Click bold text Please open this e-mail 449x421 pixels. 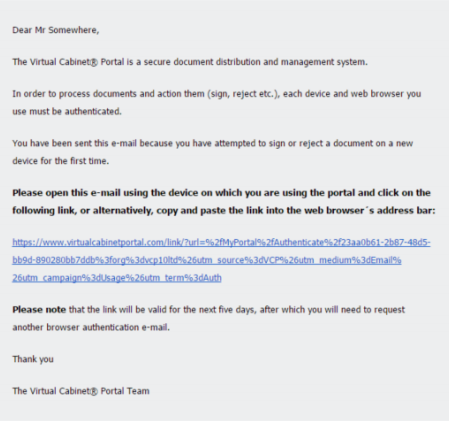pos(67,193)
